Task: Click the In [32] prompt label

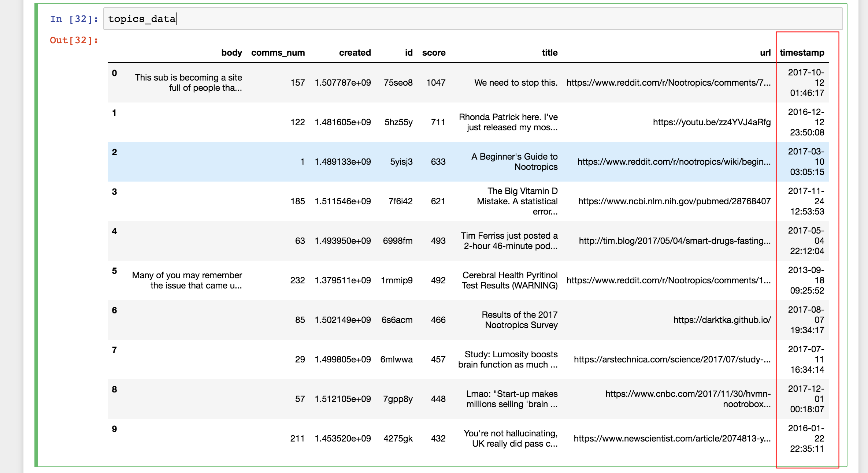Action: pyautogui.click(x=73, y=19)
